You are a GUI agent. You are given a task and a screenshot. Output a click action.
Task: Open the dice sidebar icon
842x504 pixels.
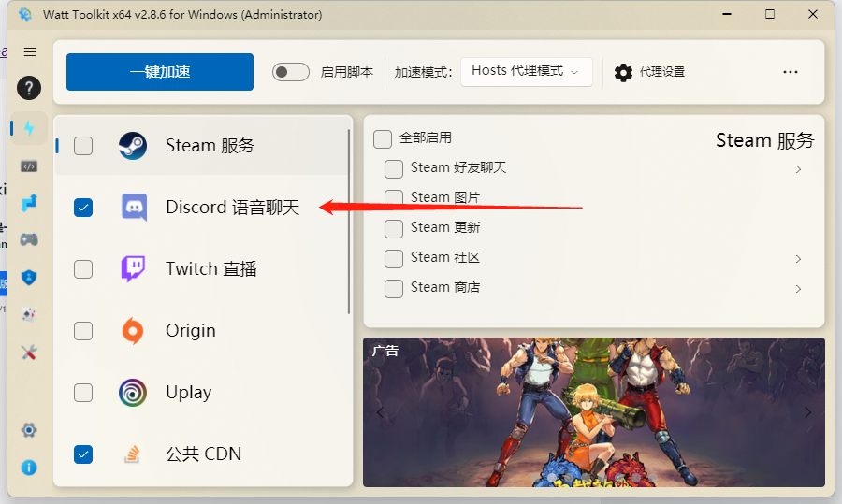(29, 314)
